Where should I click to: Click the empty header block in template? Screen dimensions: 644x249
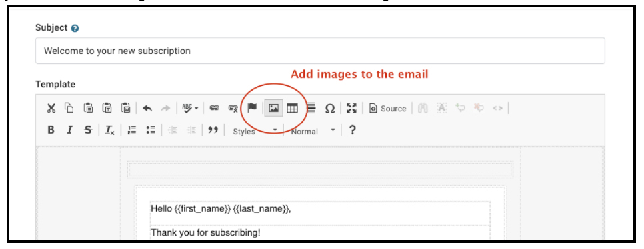point(320,169)
